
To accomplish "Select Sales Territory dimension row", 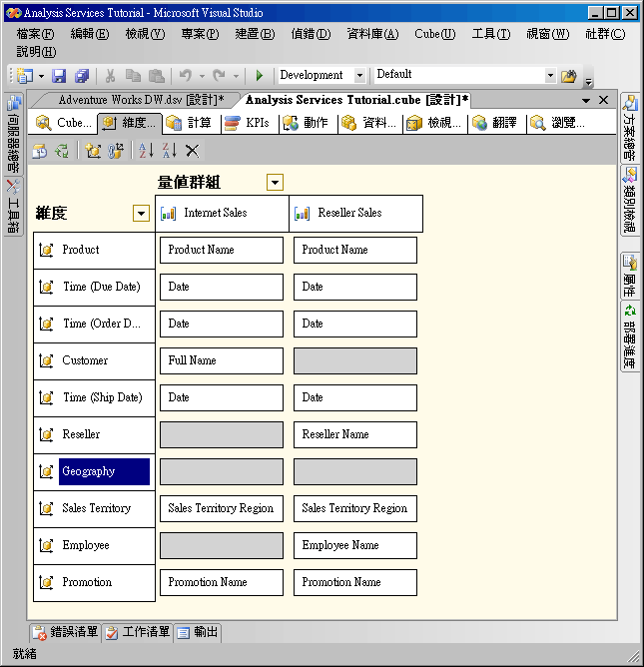I will [x=95, y=509].
